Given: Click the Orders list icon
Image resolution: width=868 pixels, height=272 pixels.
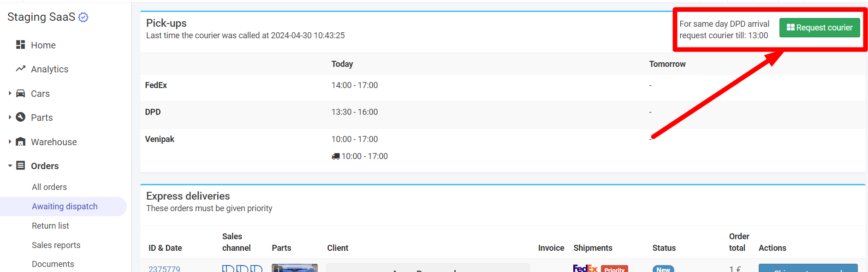Looking at the screenshot, I should click(20, 166).
